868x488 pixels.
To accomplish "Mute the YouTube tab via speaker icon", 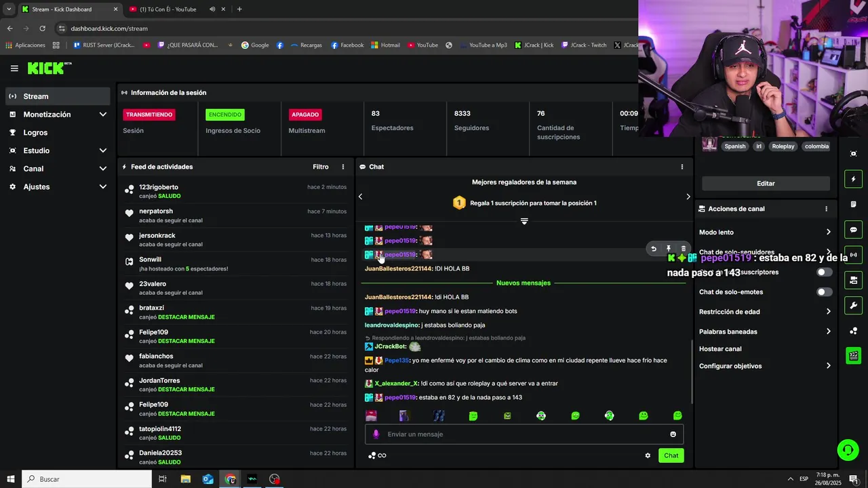I will (213, 9).
